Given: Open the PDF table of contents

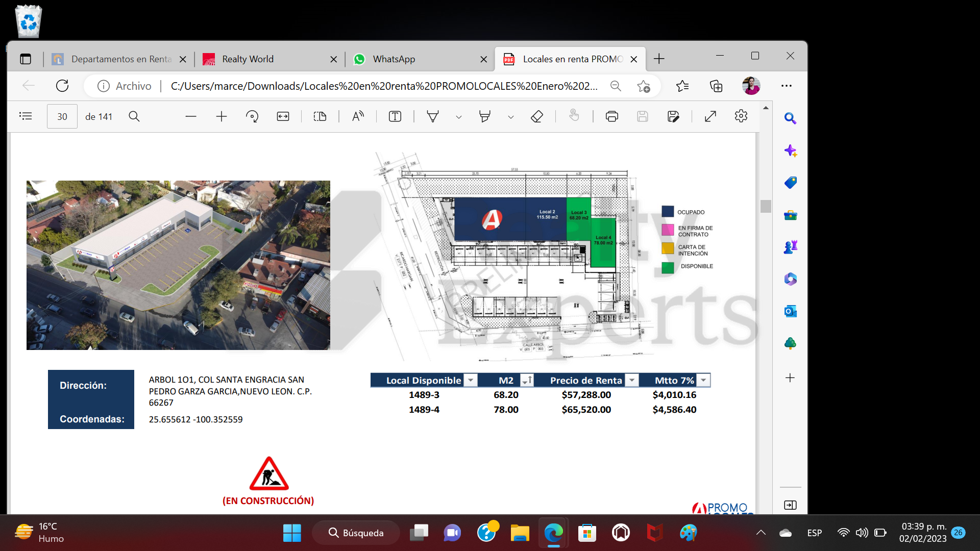Looking at the screenshot, I should [x=26, y=116].
